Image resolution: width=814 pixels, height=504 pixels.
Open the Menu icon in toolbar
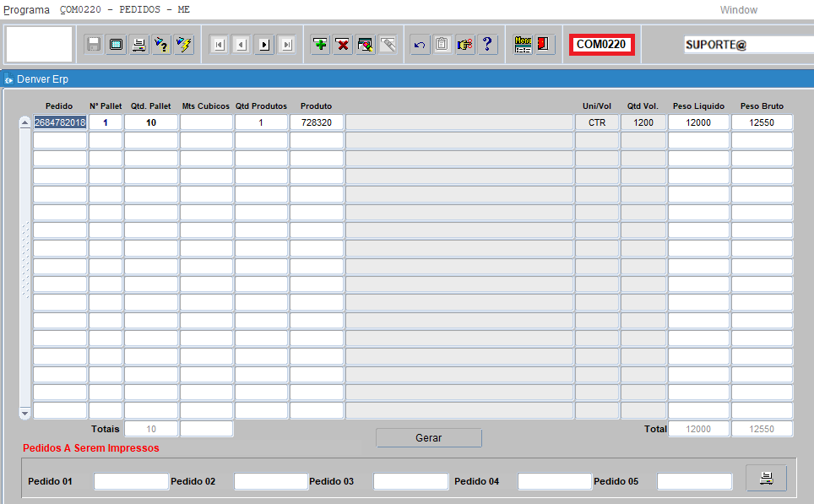pos(524,45)
